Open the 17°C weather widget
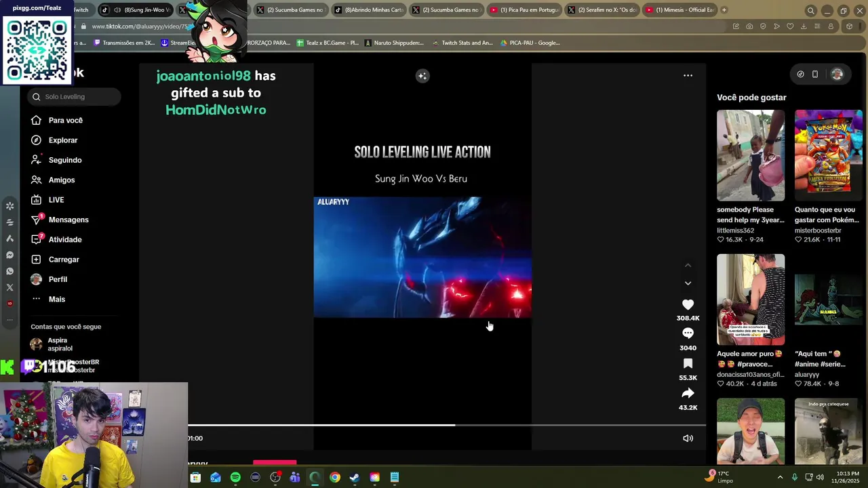The height and width of the screenshot is (488, 868). [719, 477]
